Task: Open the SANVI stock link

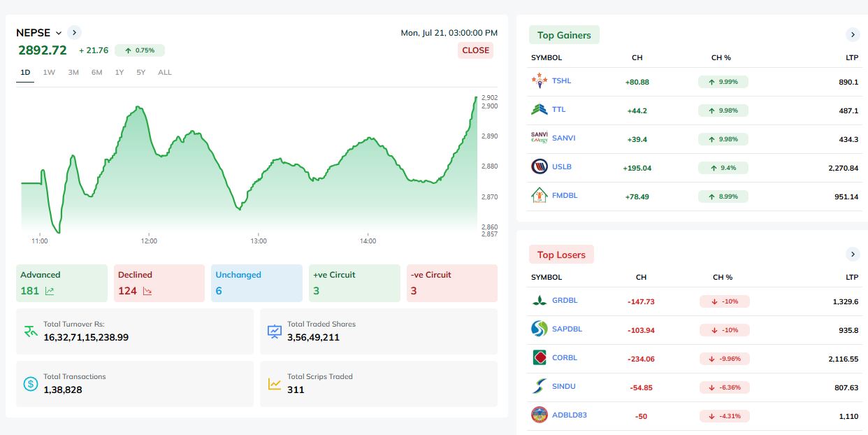Action: pyautogui.click(x=563, y=138)
